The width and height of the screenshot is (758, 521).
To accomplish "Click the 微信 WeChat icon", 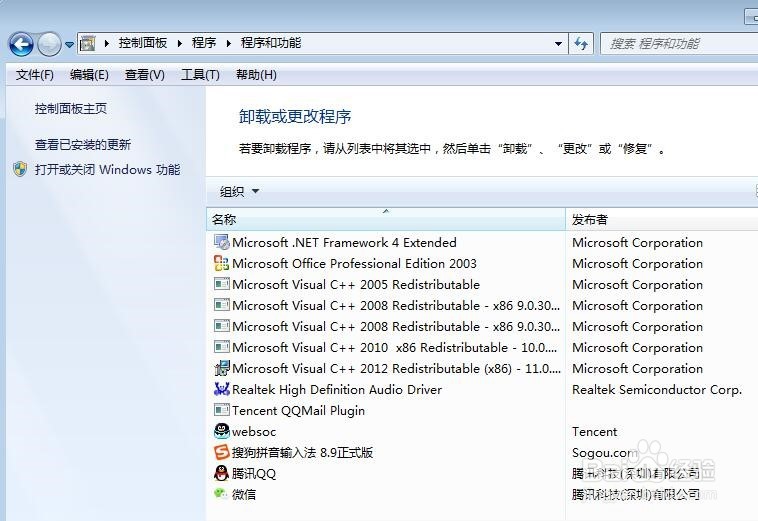I will (220, 493).
